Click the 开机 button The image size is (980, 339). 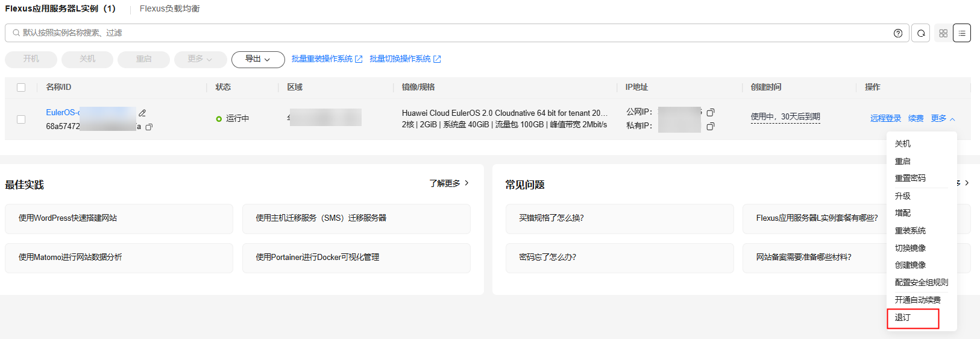point(31,59)
